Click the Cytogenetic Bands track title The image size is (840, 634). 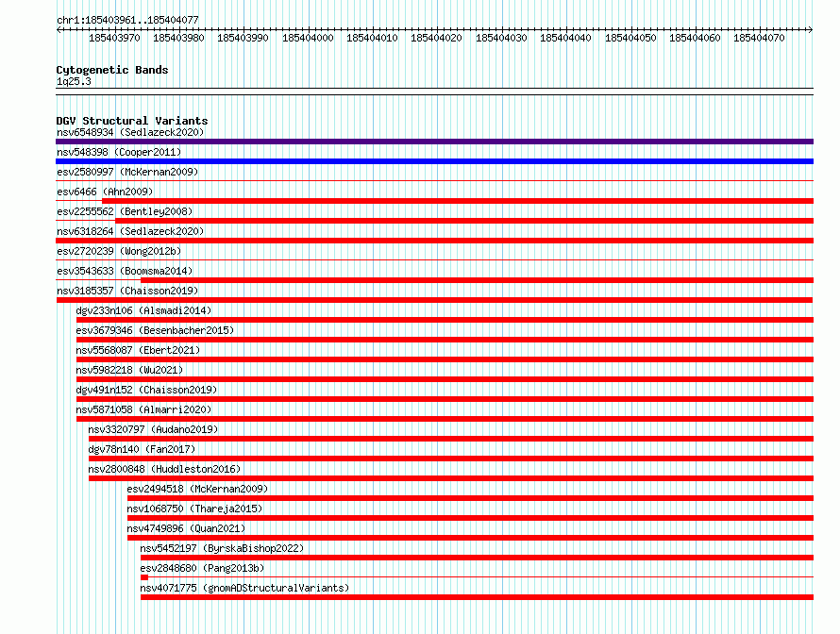112,70
